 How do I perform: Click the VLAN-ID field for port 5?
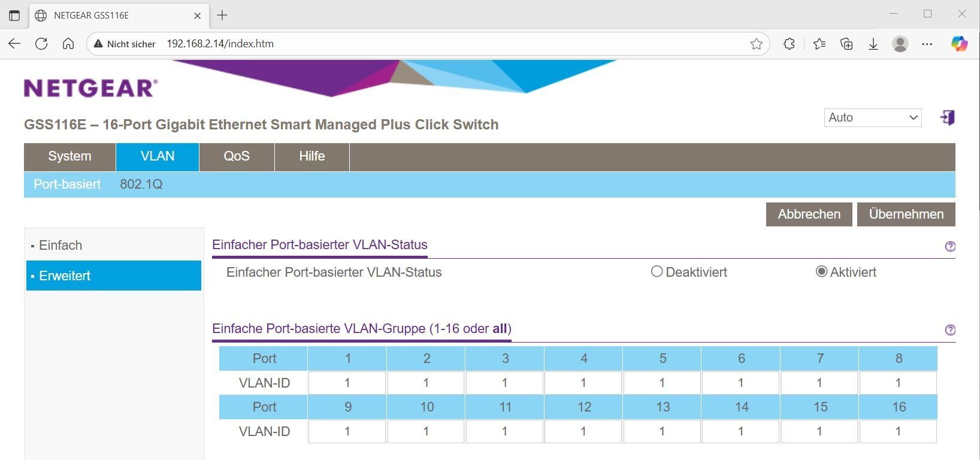pos(662,383)
